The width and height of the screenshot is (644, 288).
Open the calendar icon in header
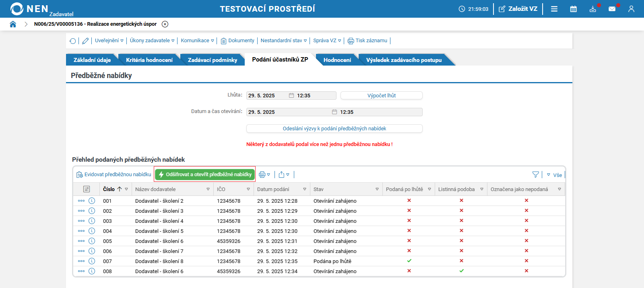[x=574, y=9]
